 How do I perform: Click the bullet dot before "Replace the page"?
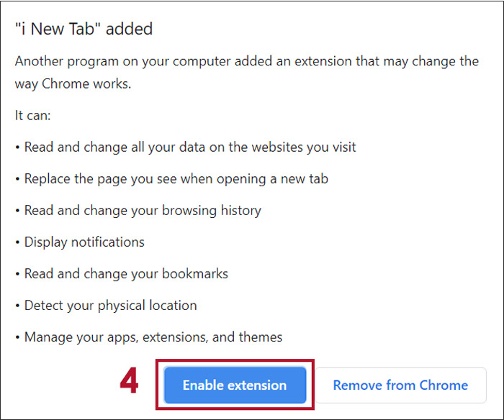pos(17,180)
